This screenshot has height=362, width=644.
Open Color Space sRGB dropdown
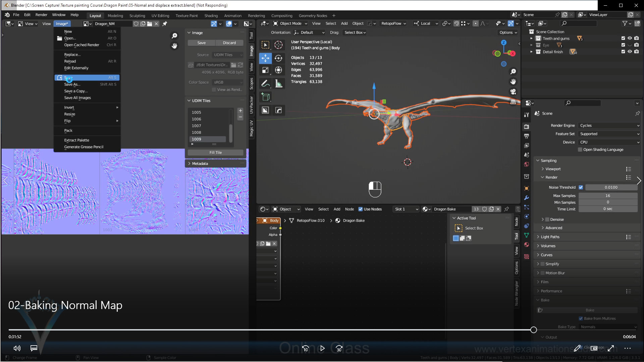(228, 82)
